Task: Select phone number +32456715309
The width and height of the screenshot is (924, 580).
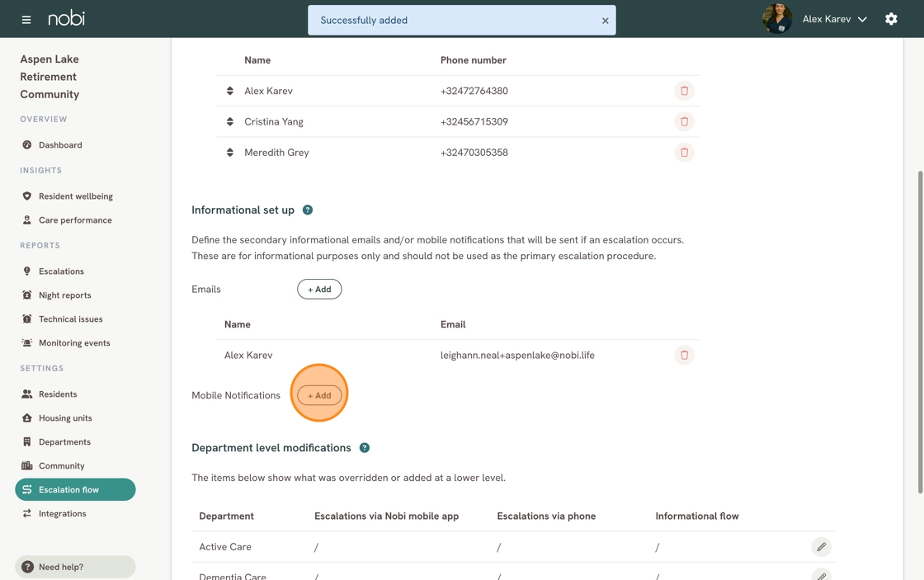Action: point(474,121)
